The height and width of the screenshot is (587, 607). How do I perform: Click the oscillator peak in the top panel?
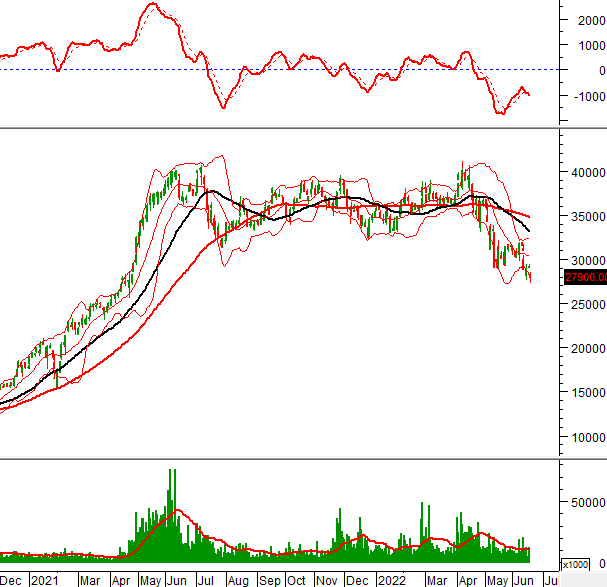coord(151,5)
